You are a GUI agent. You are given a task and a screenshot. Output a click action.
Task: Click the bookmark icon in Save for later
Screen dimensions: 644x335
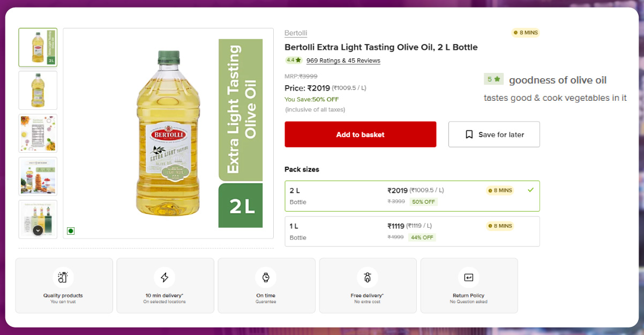[x=469, y=135]
